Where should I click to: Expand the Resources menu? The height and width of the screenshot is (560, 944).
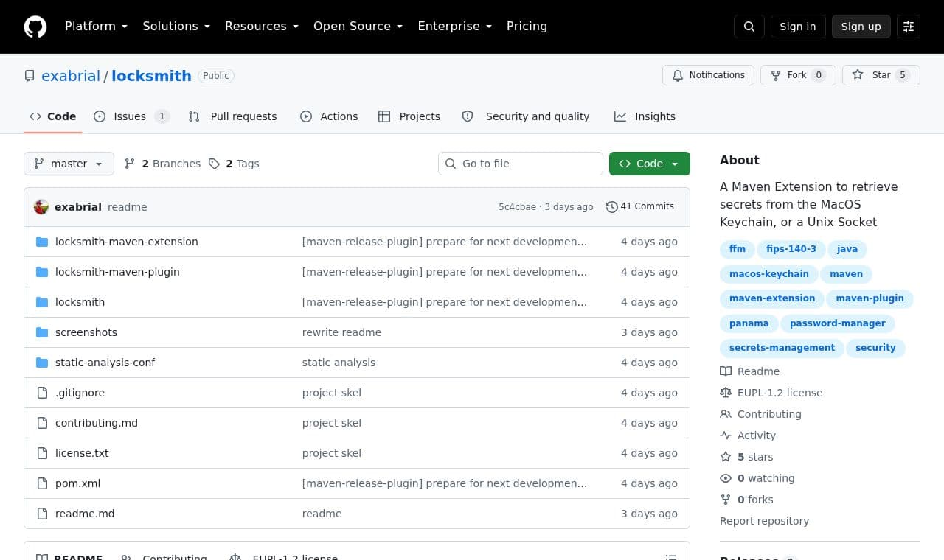pyautogui.click(x=262, y=27)
